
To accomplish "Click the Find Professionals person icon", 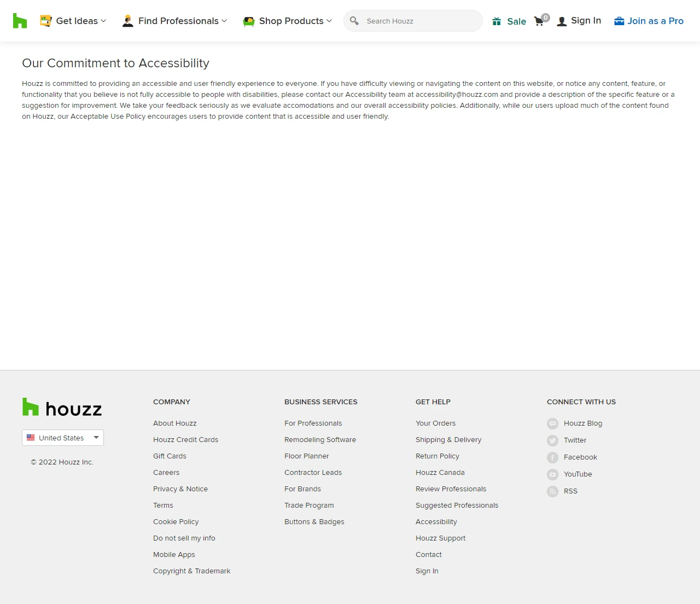I will click(x=127, y=20).
